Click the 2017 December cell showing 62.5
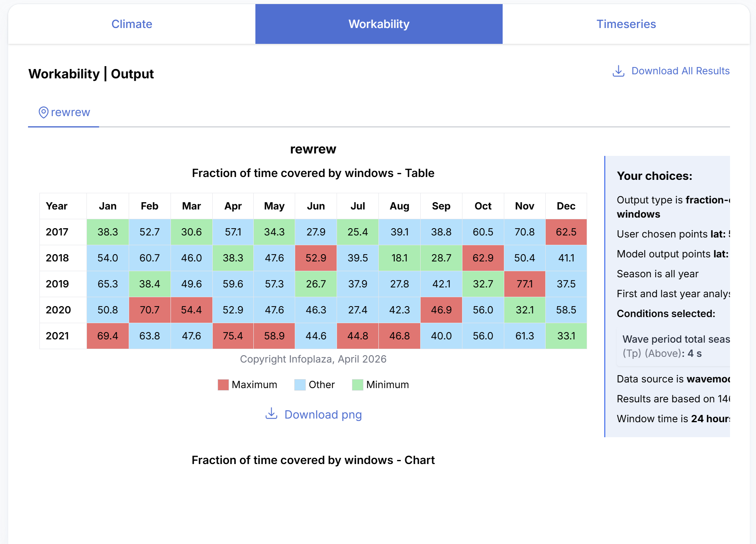Image resolution: width=756 pixels, height=544 pixels. click(566, 232)
